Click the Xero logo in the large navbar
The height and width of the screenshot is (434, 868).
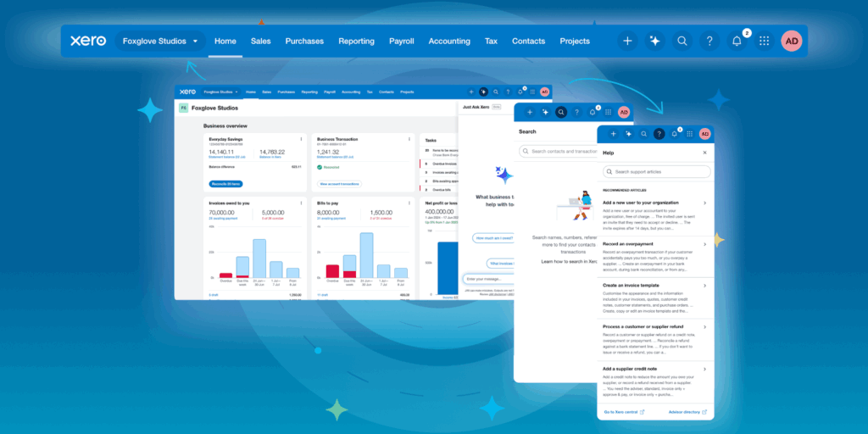click(x=86, y=41)
